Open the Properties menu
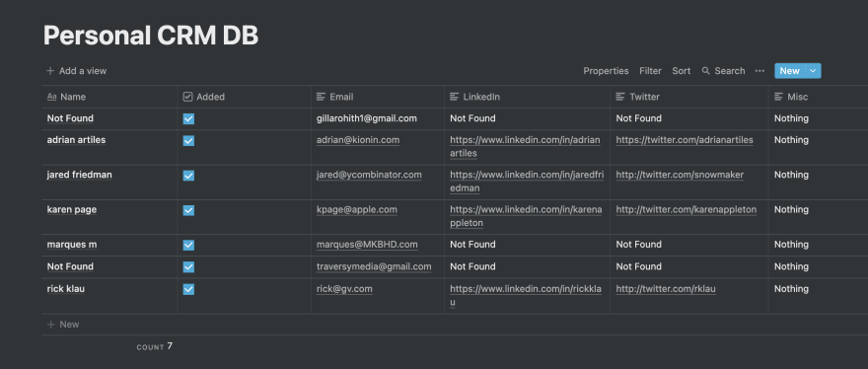The height and width of the screenshot is (369, 868). pyautogui.click(x=606, y=71)
